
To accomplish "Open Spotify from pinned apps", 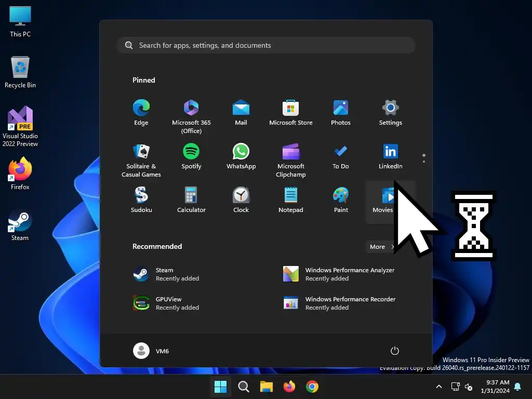I will [x=191, y=156].
